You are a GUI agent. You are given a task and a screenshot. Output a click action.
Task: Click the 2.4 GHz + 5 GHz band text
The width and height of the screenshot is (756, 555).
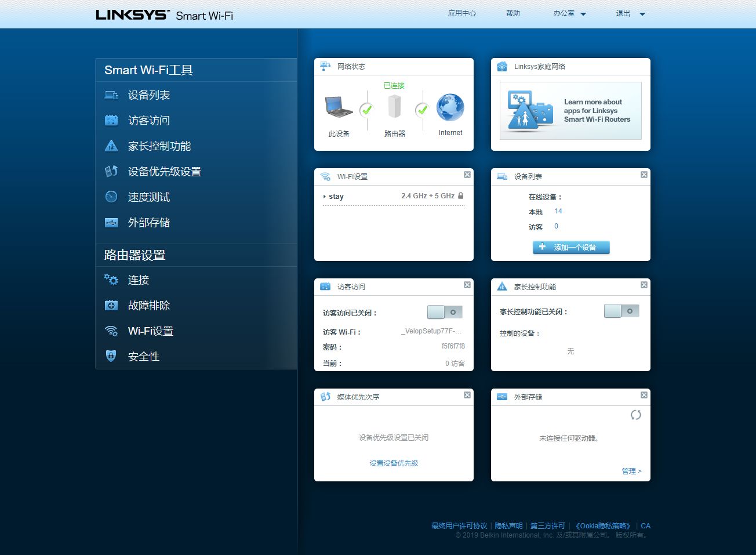(x=428, y=196)
